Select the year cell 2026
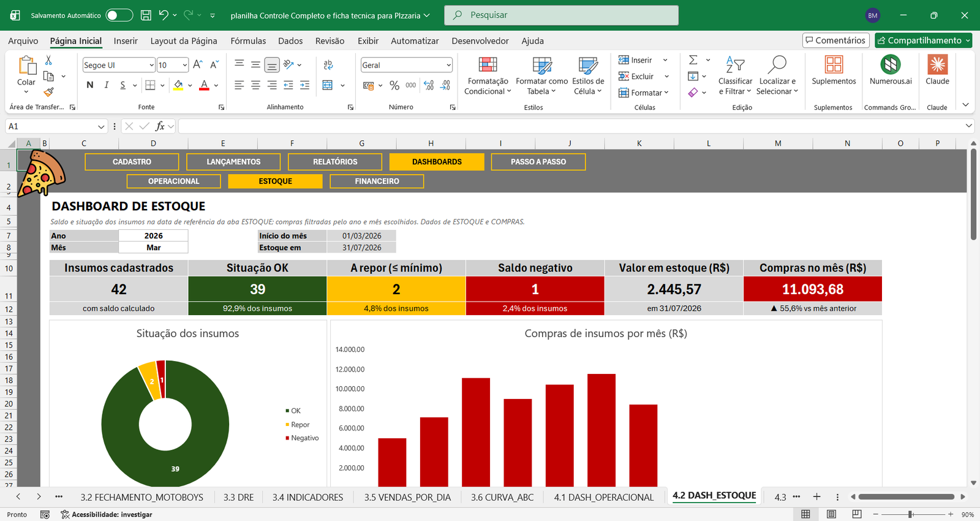 153,236
